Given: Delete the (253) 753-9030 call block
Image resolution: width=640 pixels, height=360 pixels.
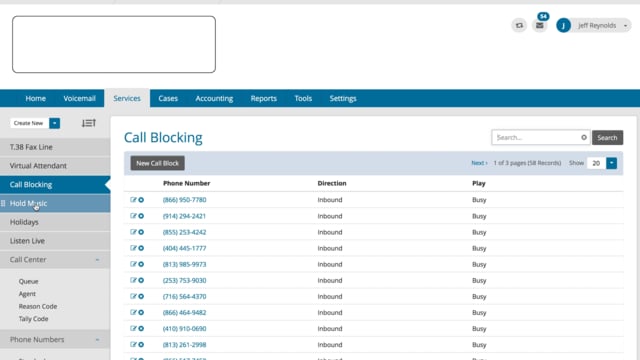Looking at the screenshot, I should (141, 280).
